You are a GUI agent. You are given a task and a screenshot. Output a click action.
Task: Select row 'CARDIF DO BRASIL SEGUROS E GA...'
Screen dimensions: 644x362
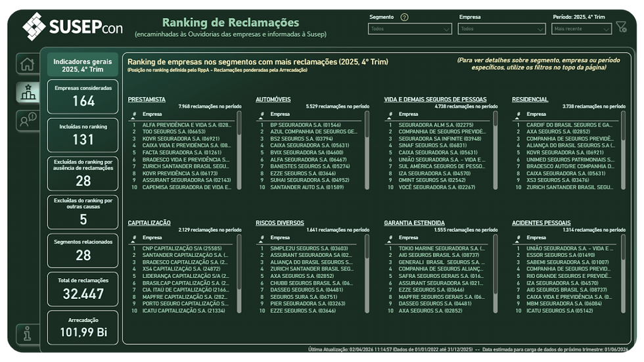click(x=566, y=125)
